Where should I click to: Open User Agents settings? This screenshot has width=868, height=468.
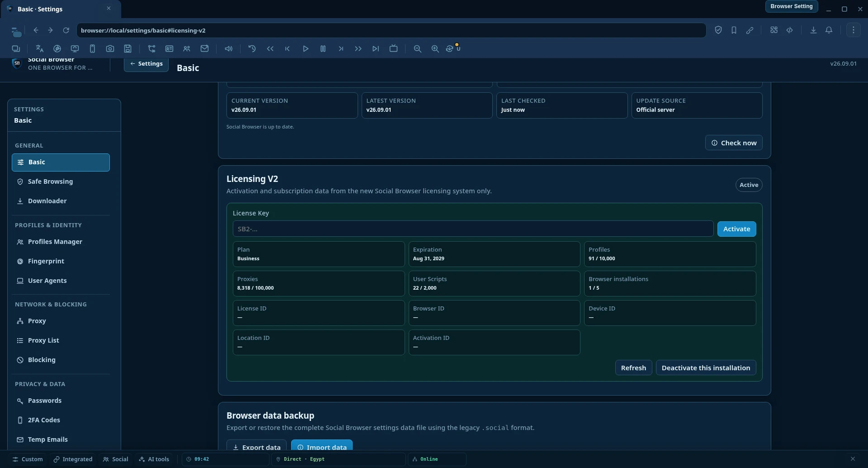pyautogui.click(x=61, y=281)
